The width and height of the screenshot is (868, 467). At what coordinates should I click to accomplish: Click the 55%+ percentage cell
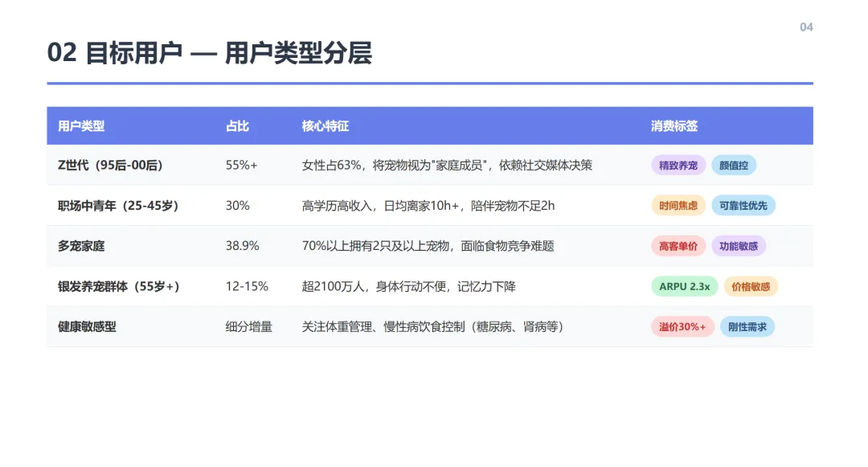(x=241, y=166)
